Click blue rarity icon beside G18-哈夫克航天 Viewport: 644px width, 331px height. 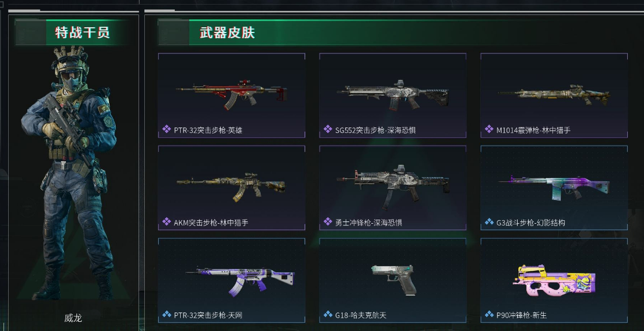pyautogui.click(x=328, y=315)
